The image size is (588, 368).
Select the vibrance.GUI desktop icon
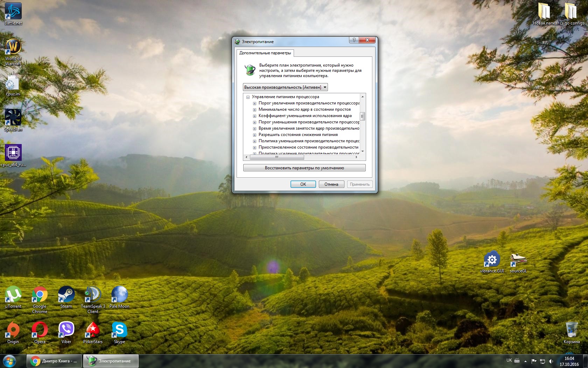(x=492, y=262)
